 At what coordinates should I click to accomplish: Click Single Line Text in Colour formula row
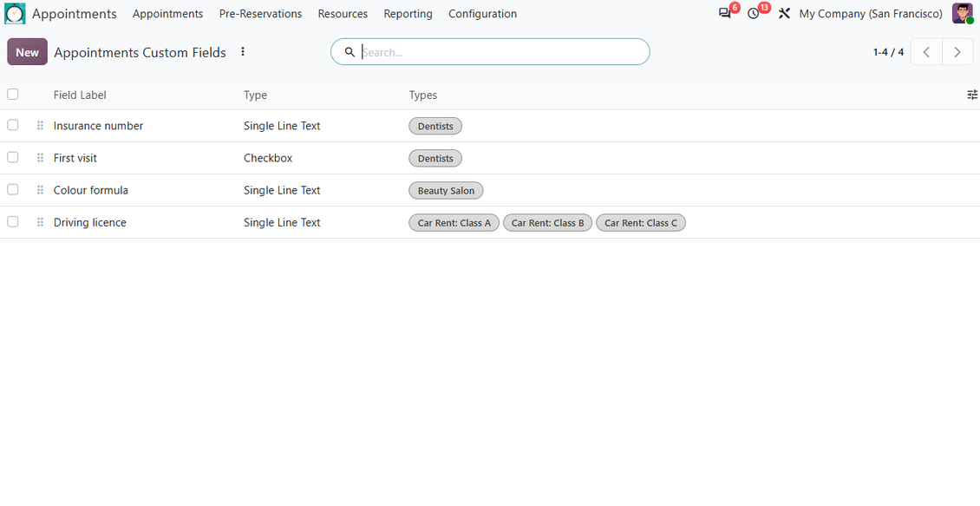click(282, 190)
